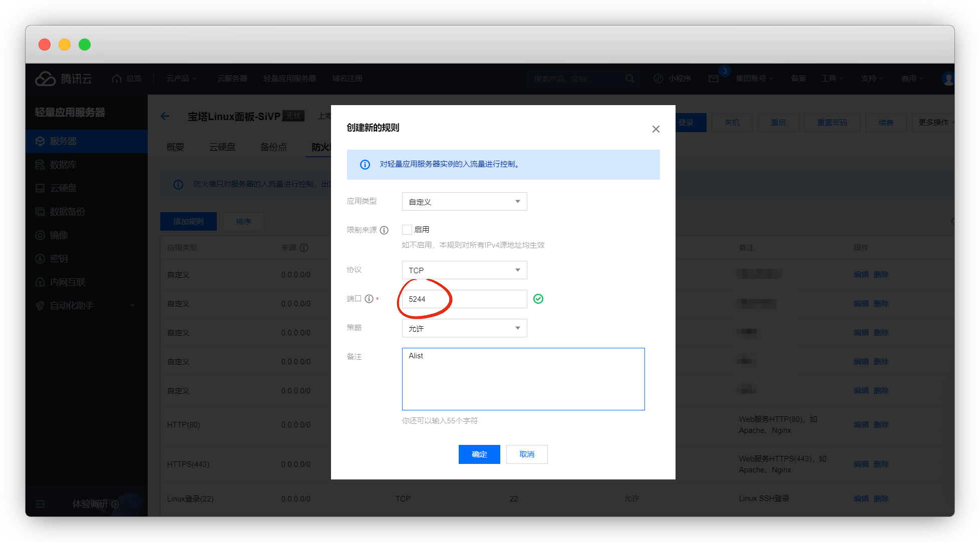
Task: Click the info icon beside 端口 label
Action: click(369, 299)
